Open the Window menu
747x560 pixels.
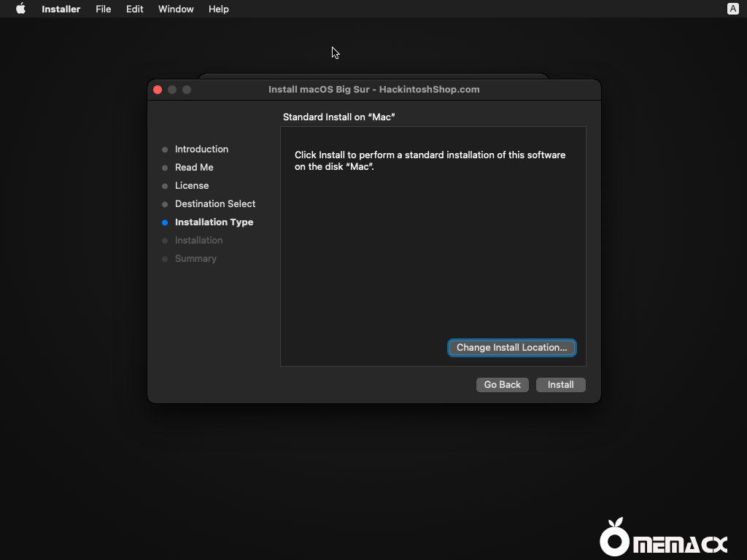click(x=175, y=9)
